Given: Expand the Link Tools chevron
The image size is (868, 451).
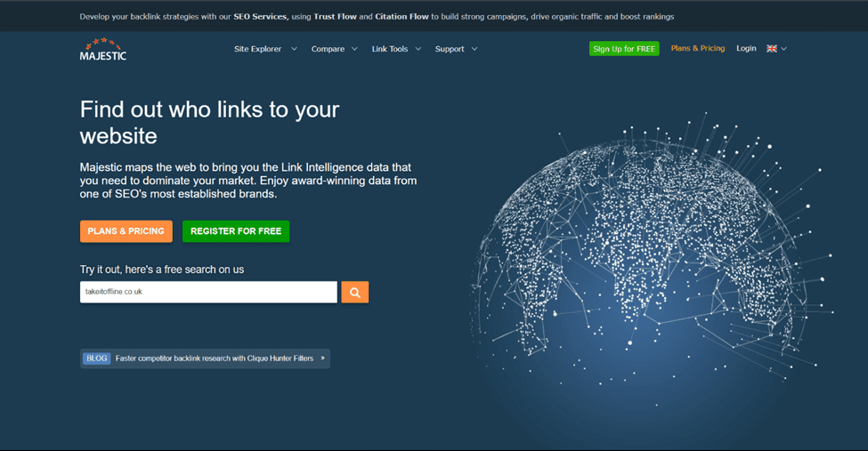Looking at the screenshot, I should [418, 49].
